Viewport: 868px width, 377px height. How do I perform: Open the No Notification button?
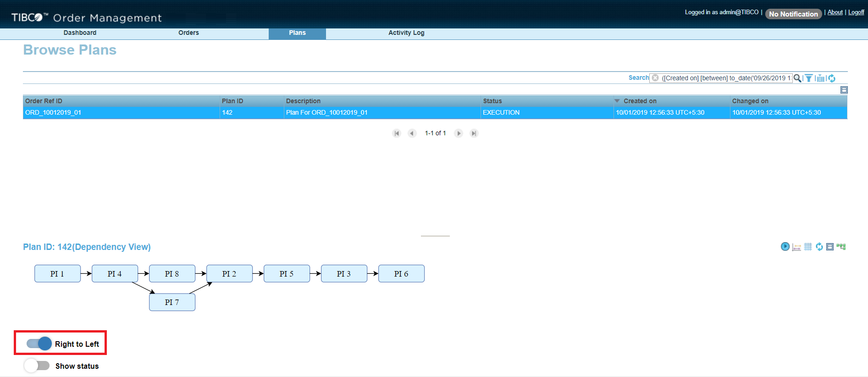tap(793, 14)
